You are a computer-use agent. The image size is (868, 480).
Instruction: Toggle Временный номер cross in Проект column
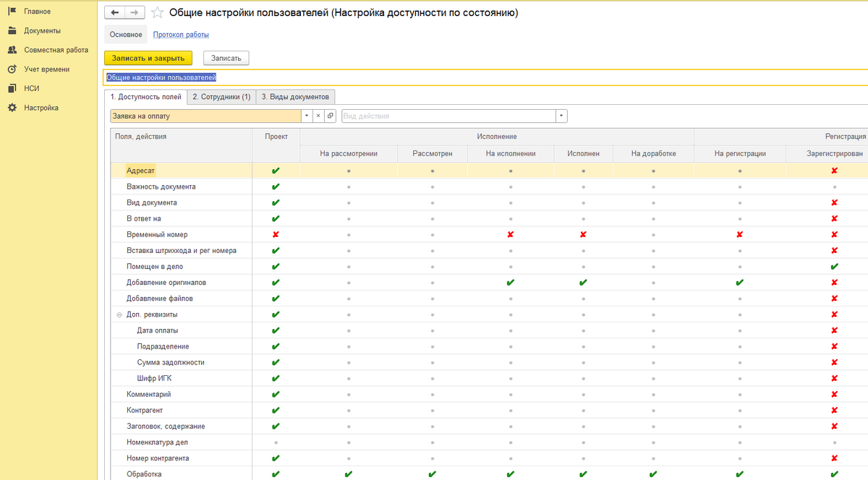coord(276,235)
